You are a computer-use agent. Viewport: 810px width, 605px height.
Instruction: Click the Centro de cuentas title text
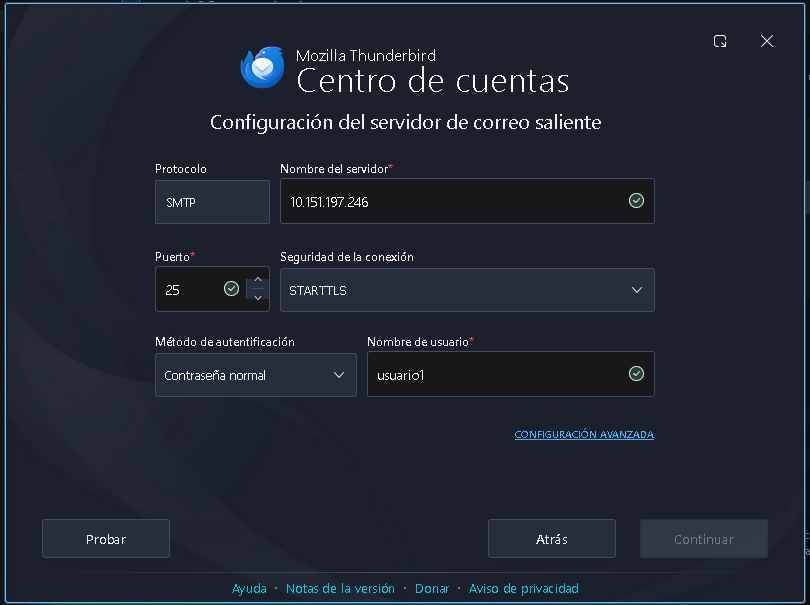[x=433, y=81]
